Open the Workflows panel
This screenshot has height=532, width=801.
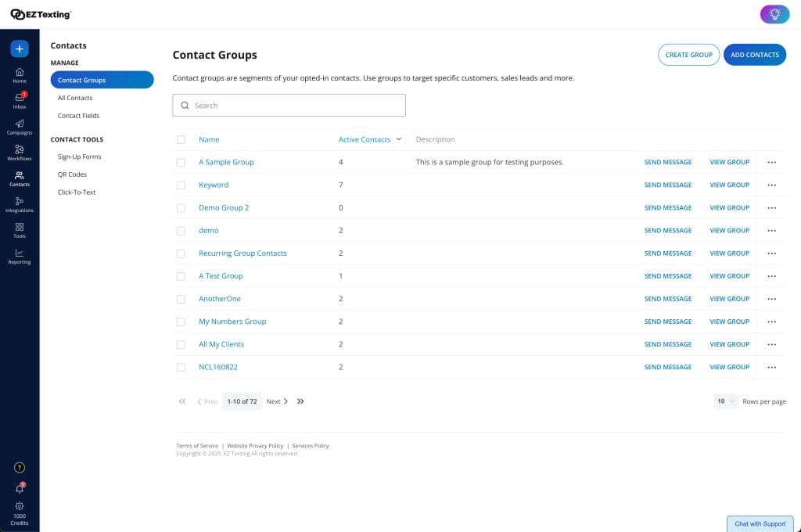point(19,153)
